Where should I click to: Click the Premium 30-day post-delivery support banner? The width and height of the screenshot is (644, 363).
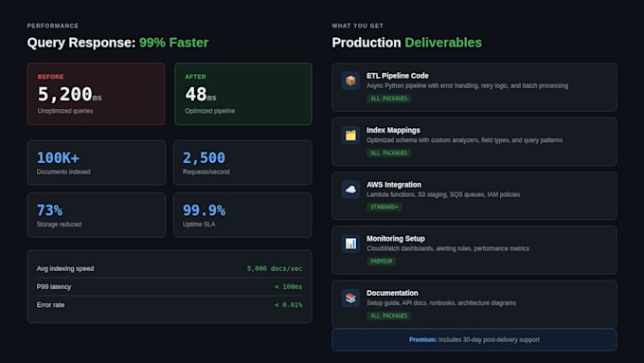click(x=474, y=339)
